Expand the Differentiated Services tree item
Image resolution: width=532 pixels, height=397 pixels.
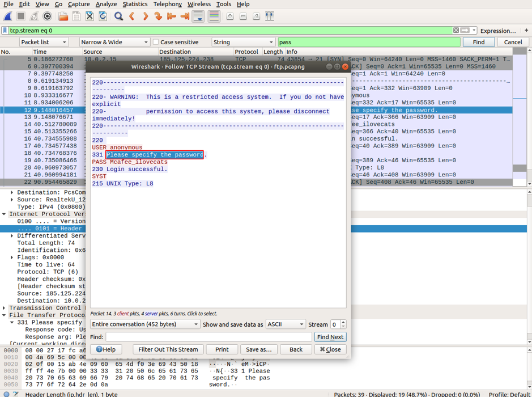click(12, 236)
